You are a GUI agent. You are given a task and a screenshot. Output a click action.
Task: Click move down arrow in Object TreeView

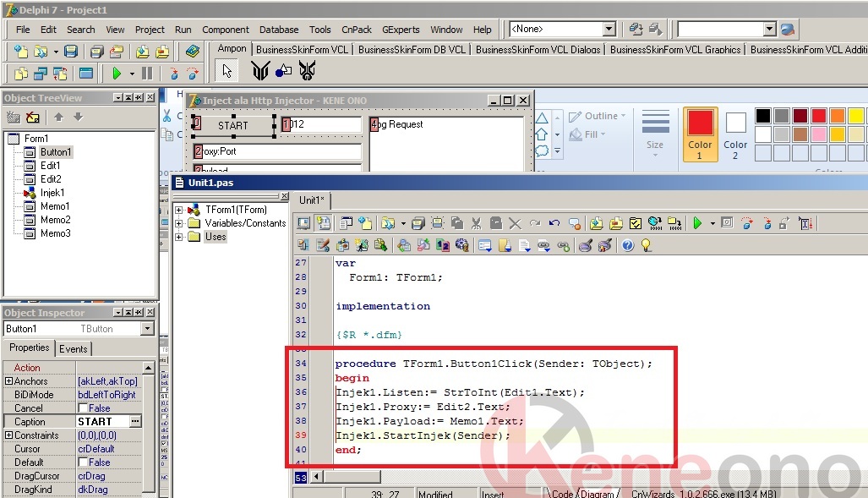tap(78, 117)
